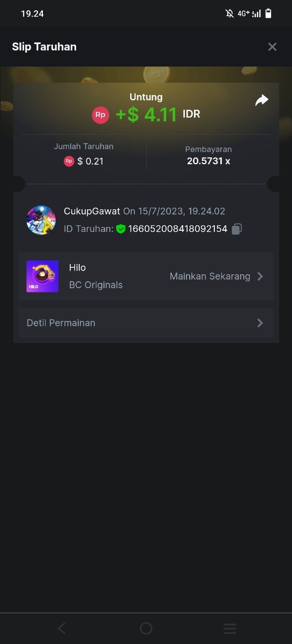Tap the bet ID number 166052008418092154
292x644 pixels.
177,229
